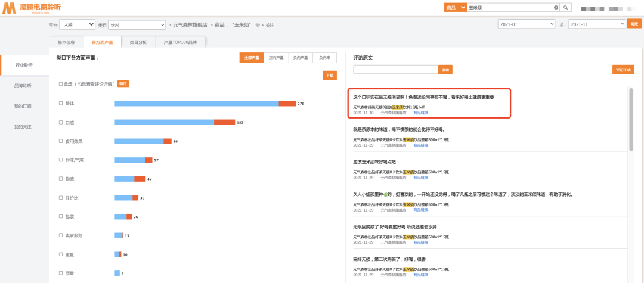Check the 异味/气味 checkbox
The image size is (644, 283).
coord(61,160)
